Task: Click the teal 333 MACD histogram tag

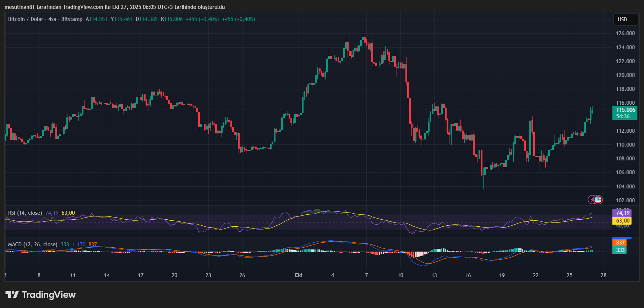Action: [620, 250]
